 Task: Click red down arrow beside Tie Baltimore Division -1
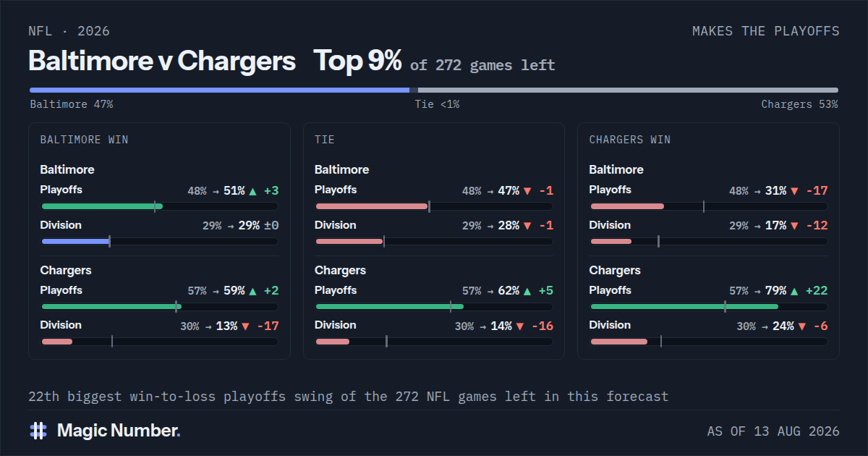coord(527,226)
